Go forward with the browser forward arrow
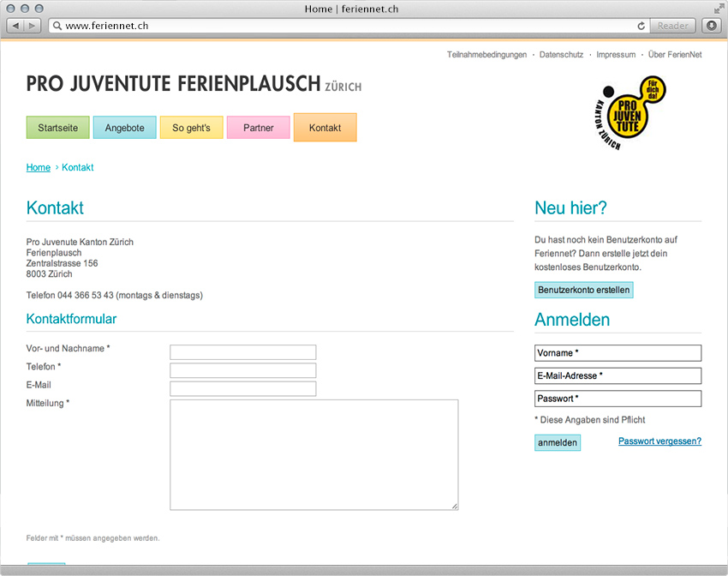The height and width of the screenshot is (576, 728). [x=32, y=26]
